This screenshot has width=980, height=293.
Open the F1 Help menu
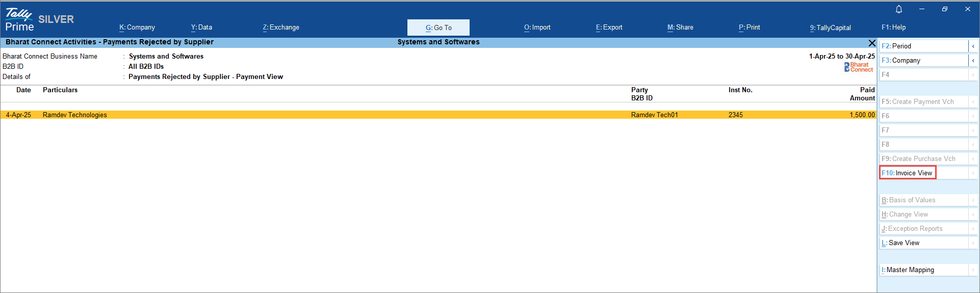click(893, 28)
